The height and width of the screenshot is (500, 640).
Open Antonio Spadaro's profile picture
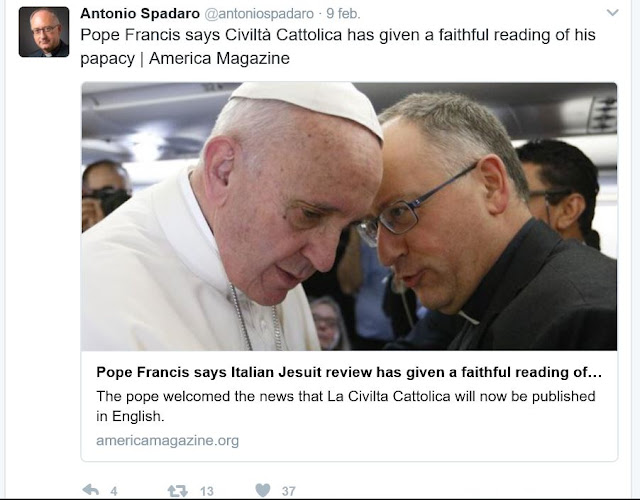pos(44,32)
